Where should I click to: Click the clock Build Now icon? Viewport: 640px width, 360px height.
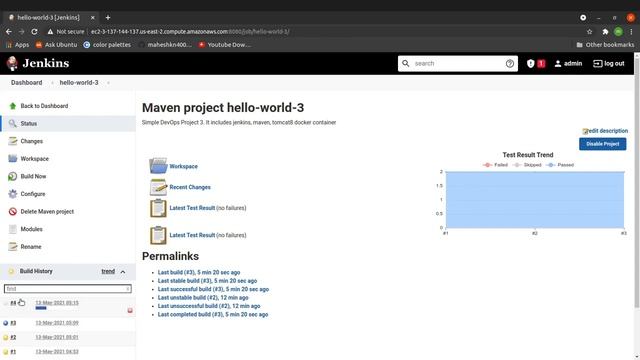click(13, 176)
